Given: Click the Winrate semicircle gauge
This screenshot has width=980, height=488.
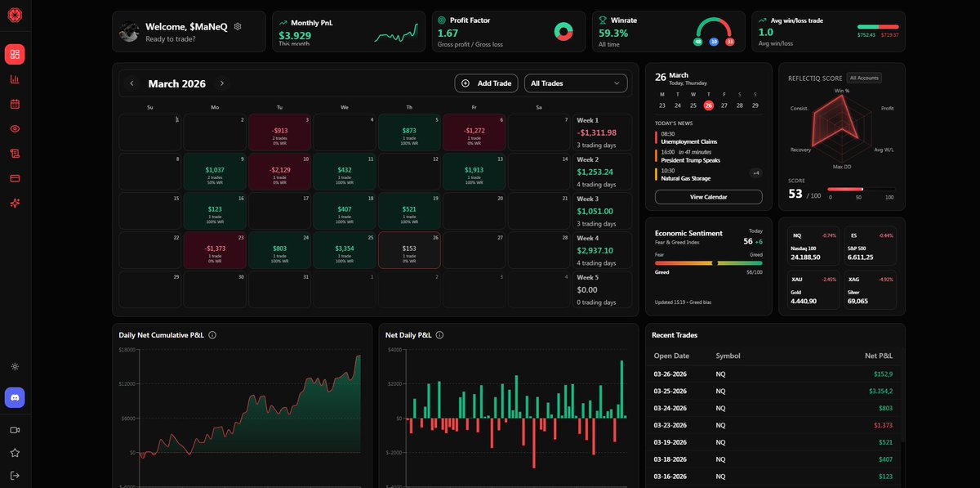Looking at the screenshot, I should (x=715, y=31).
